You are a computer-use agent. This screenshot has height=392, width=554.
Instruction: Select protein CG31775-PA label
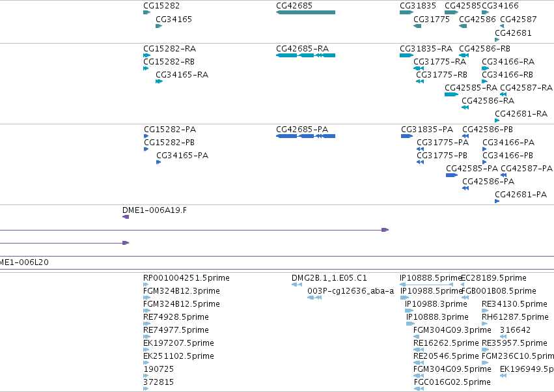click(443, 143)
